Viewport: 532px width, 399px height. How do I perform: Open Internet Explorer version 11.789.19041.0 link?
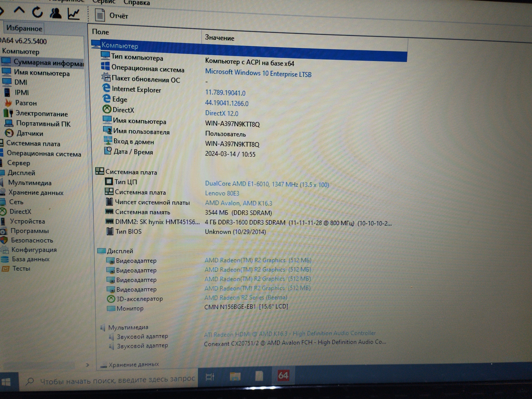tap(225, 93)
